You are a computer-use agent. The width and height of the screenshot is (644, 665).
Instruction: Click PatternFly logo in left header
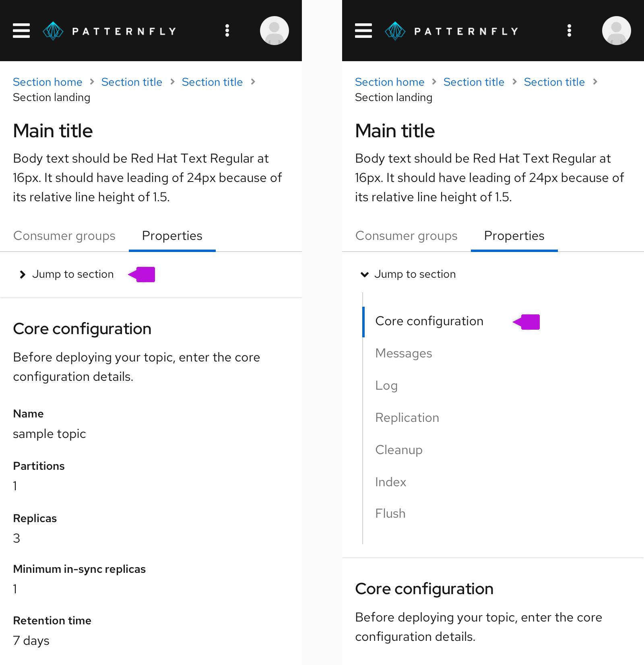click(109, 31)
